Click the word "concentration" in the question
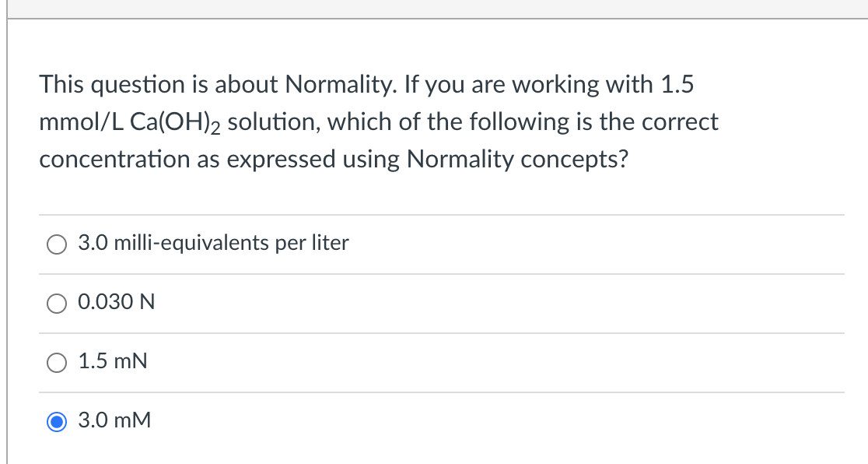 point(104,159)
